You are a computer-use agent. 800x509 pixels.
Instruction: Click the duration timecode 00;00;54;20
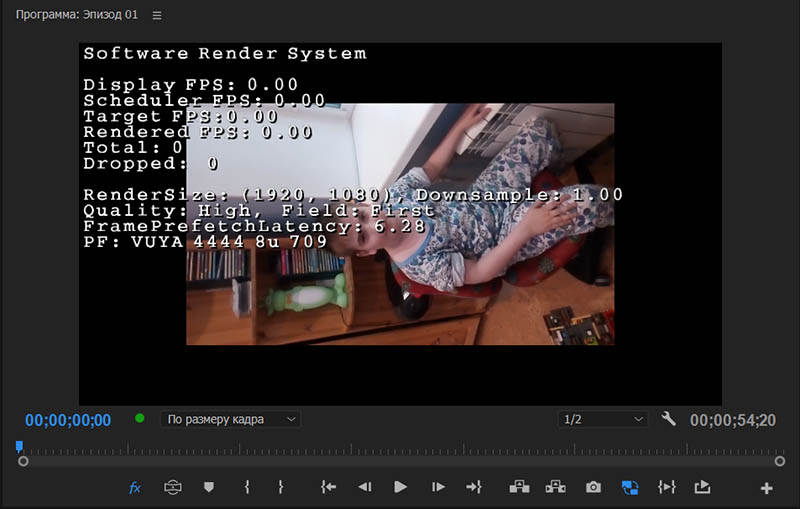pyautogui.click(x=733, y=420)
